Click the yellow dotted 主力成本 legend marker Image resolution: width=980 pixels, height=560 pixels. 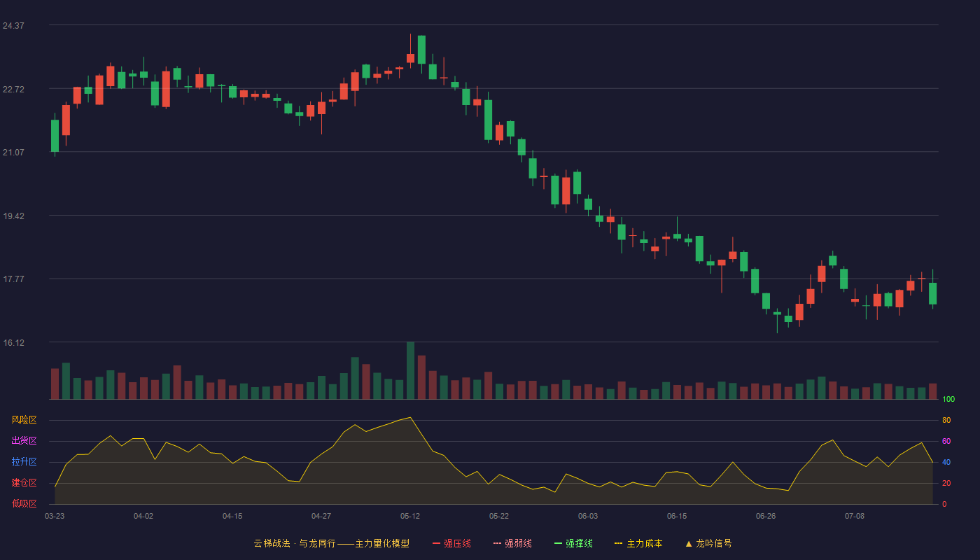(618, 543)
